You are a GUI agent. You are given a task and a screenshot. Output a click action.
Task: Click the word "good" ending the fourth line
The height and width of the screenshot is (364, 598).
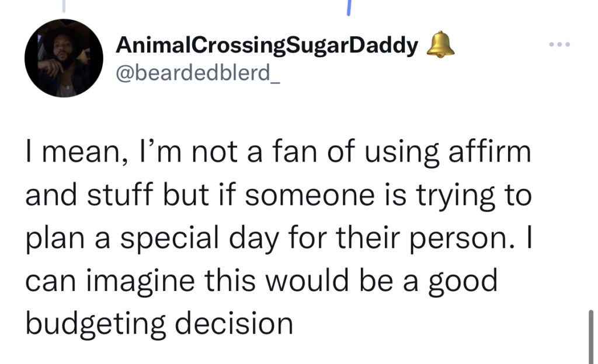pos(465,283)
